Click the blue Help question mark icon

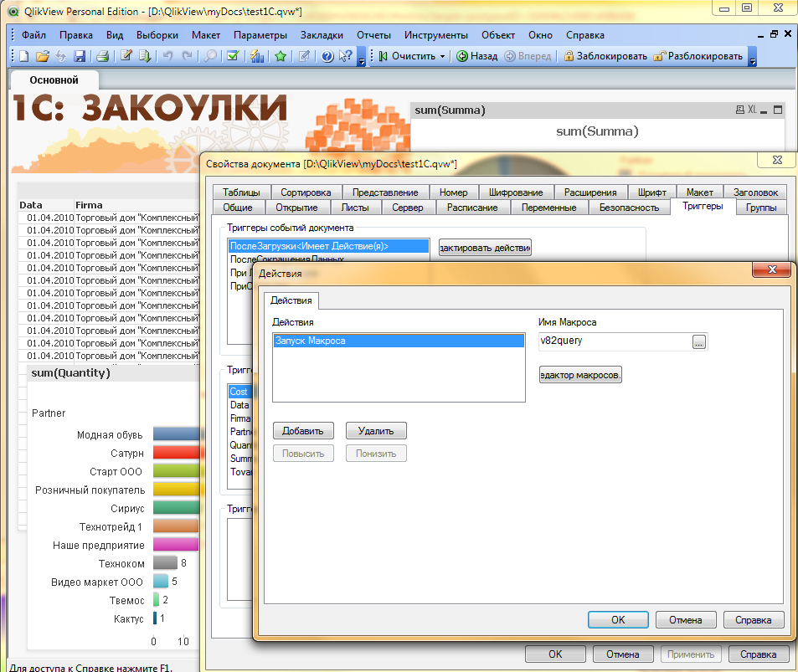tap(327, 56)
